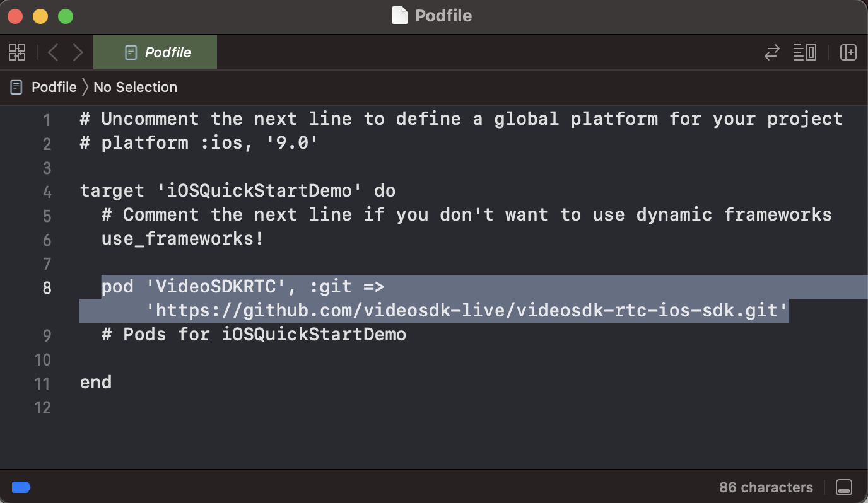Screen dimensions: 868x503
Task: Click the blue tag indicator in bottom bar
Action: (x=21, y=487)
